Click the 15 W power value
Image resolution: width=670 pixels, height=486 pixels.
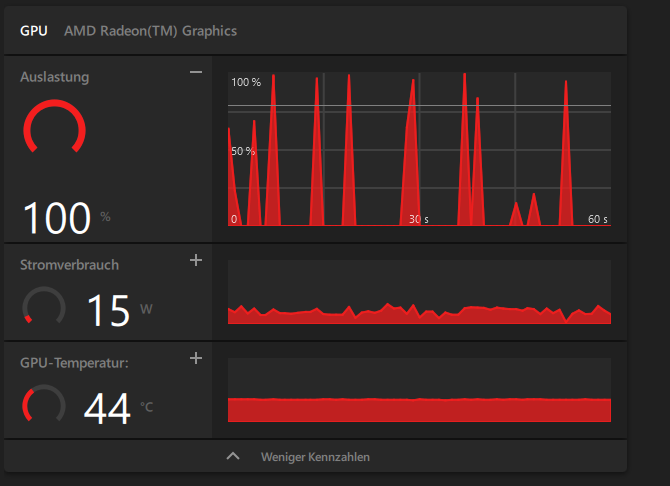click(x=119, y=311)
